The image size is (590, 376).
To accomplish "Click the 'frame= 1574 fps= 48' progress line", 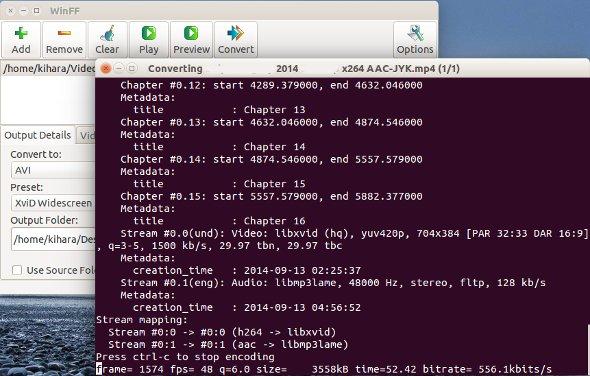I will click(x=324, y=369).
